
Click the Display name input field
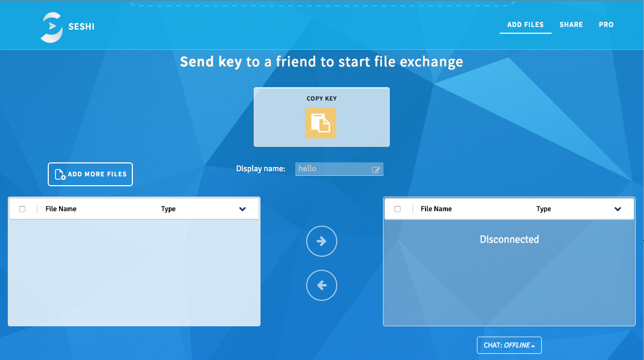(x=333, y=169)
